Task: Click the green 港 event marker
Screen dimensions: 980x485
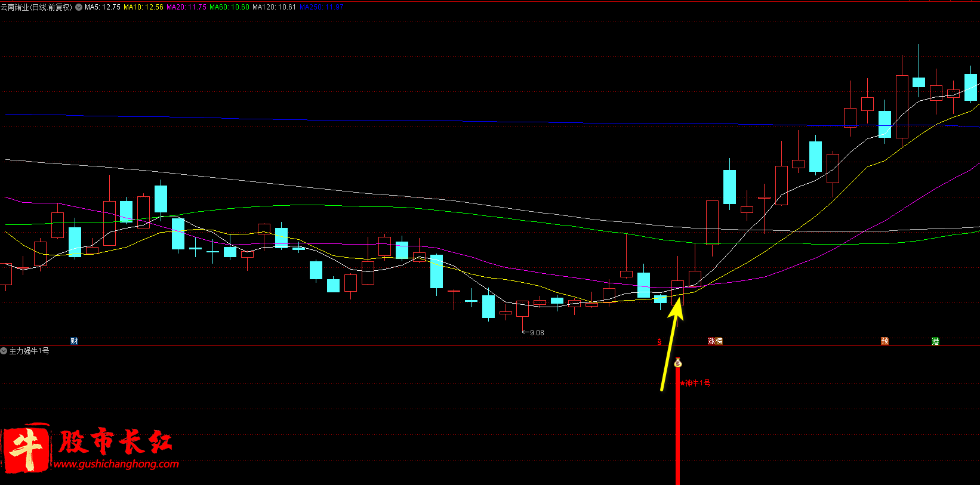Action: 935,341
